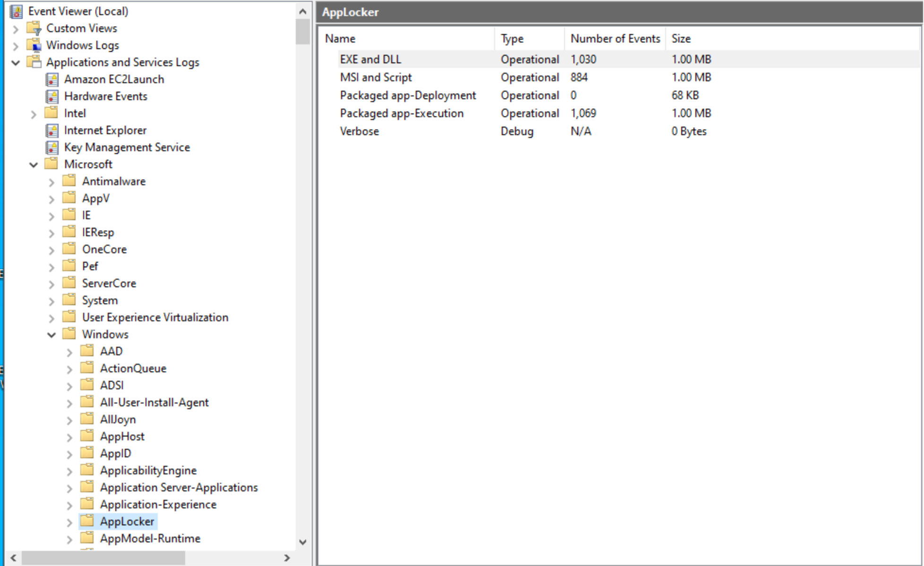Image resolution: width=924 pixels, height=566 pixels.
Task: Expand the Intel folder
Action: pos(34,113)
